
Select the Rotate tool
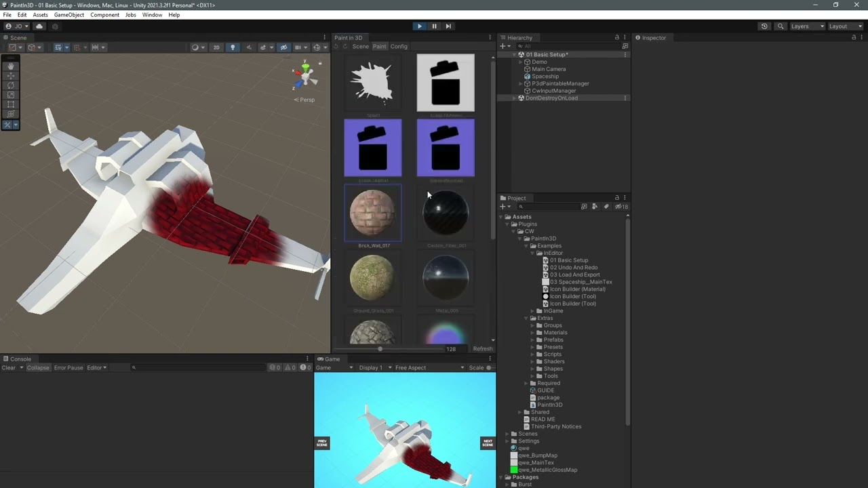[x=10, y=85]
